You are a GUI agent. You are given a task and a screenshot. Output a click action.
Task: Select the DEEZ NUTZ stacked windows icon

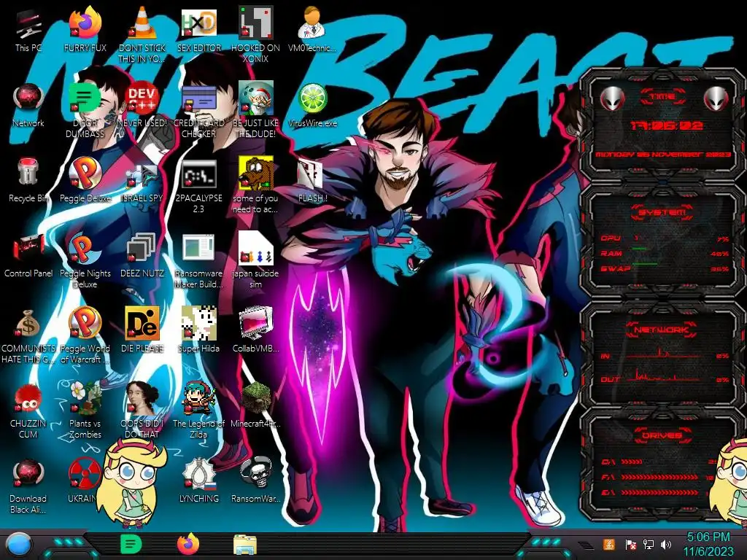coord(142,248)
